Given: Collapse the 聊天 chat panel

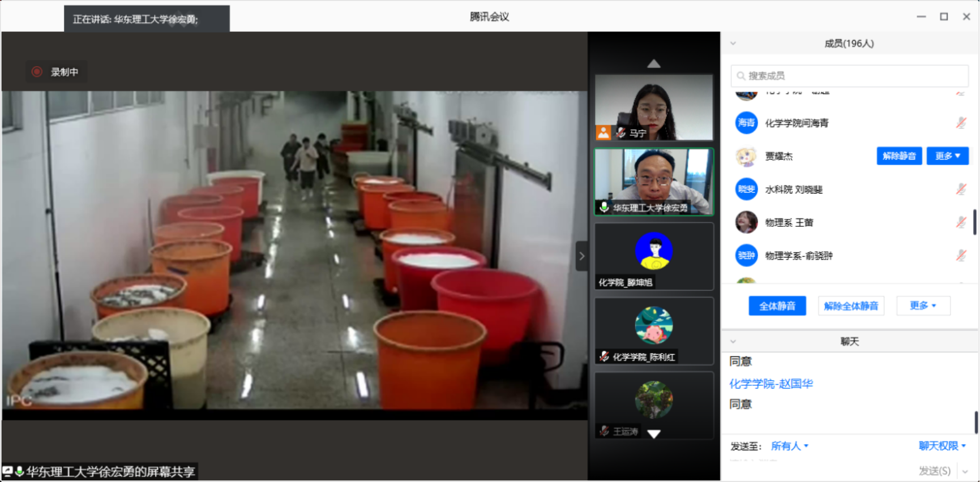Looking at the screenshot, I should tap(733, 342).
